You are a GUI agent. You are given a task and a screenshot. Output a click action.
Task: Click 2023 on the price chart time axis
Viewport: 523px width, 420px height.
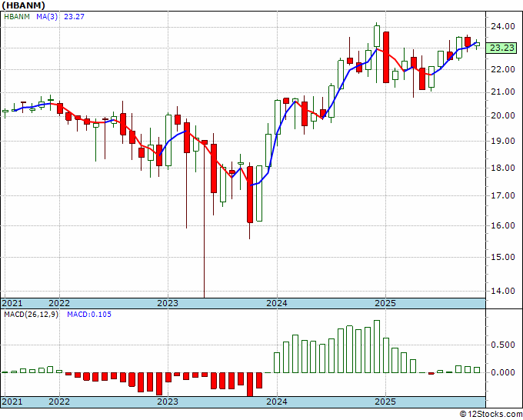click(x=168, y=303)
